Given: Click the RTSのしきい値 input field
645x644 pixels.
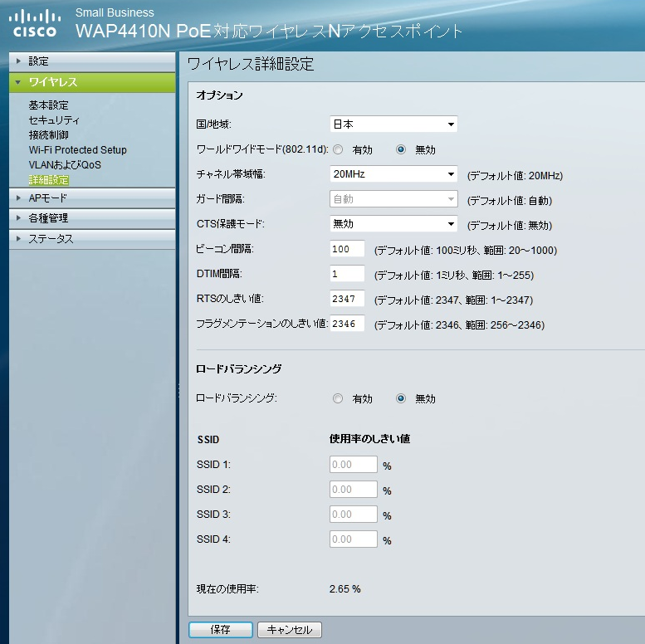Looking at the screenshot, I should [347, 299].
